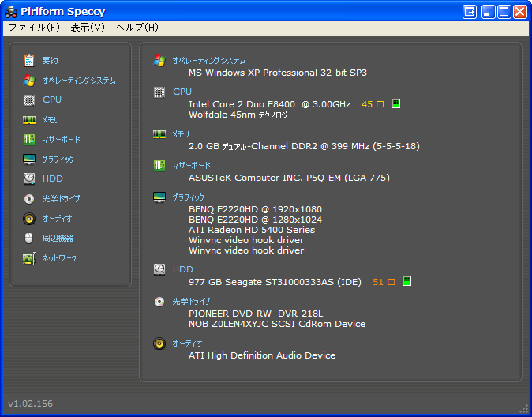The image size is (532, 417).
Task: Select 要約 in the sidebar
Action: pyautogui.click(x=50, y=61)
